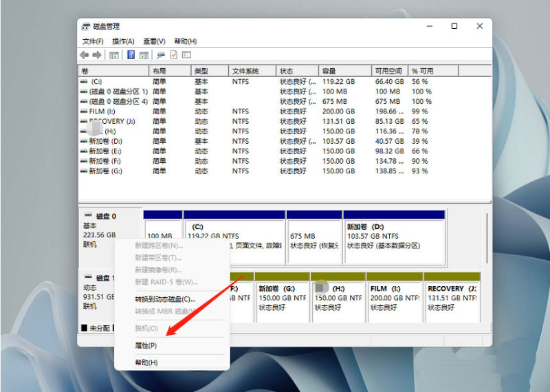Click the rescan disks toolbar icon
Image resolution: width=550 pixels, height=392 pixels.
tap(161, 55)
